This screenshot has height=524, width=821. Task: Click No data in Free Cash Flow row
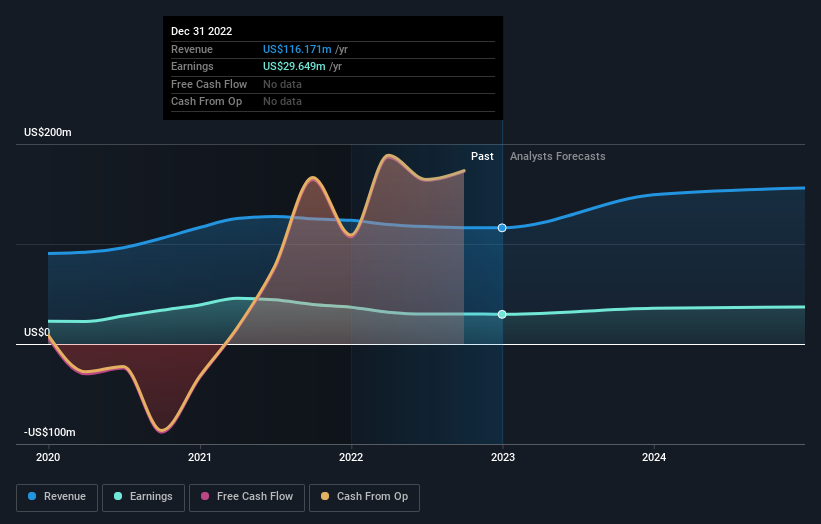282,84
